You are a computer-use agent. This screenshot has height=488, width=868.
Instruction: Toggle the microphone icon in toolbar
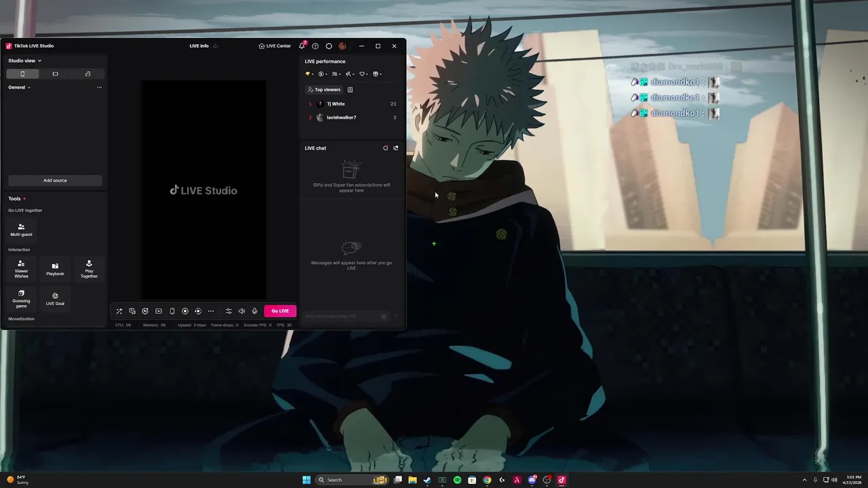pyautogui.click(x=255, y=311)
